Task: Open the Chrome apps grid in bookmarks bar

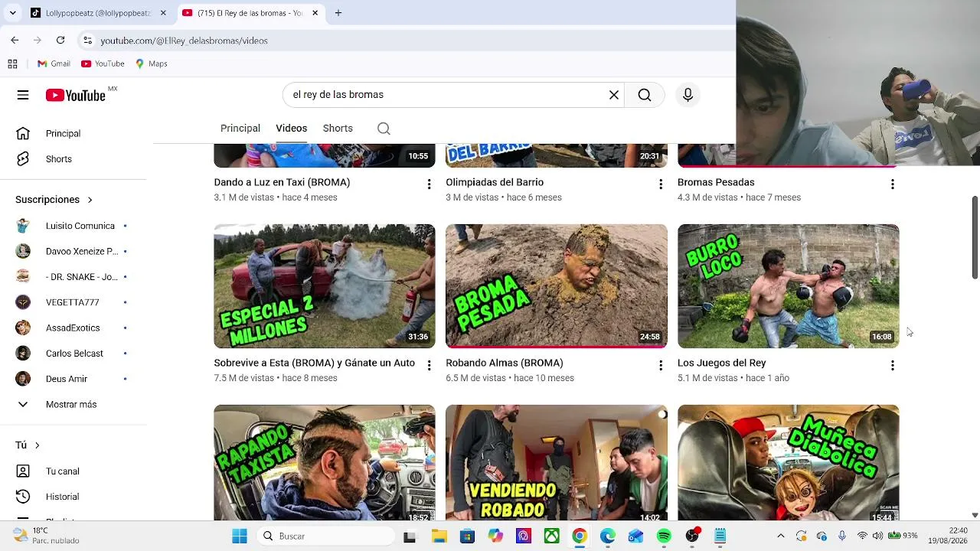Action: coord(12,64)
